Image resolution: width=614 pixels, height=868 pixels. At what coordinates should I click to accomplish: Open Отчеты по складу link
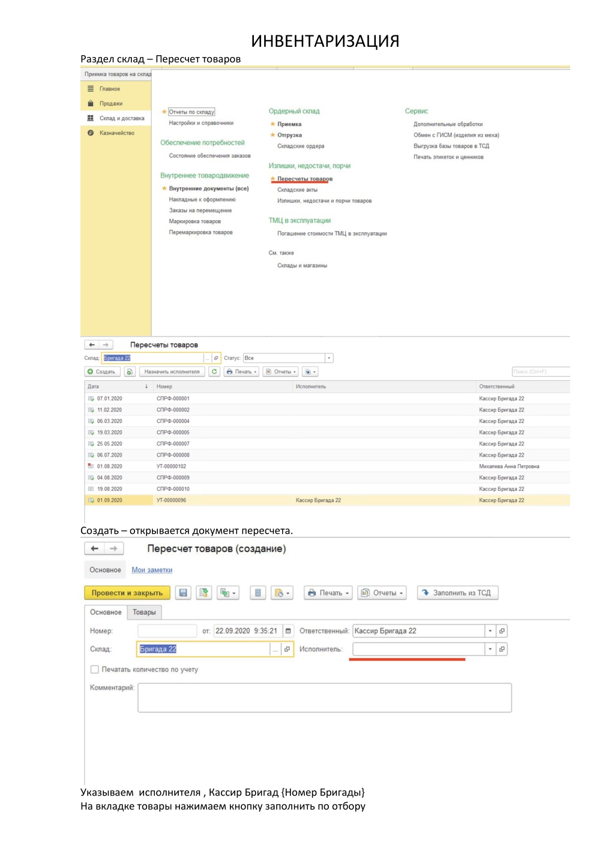191,112
